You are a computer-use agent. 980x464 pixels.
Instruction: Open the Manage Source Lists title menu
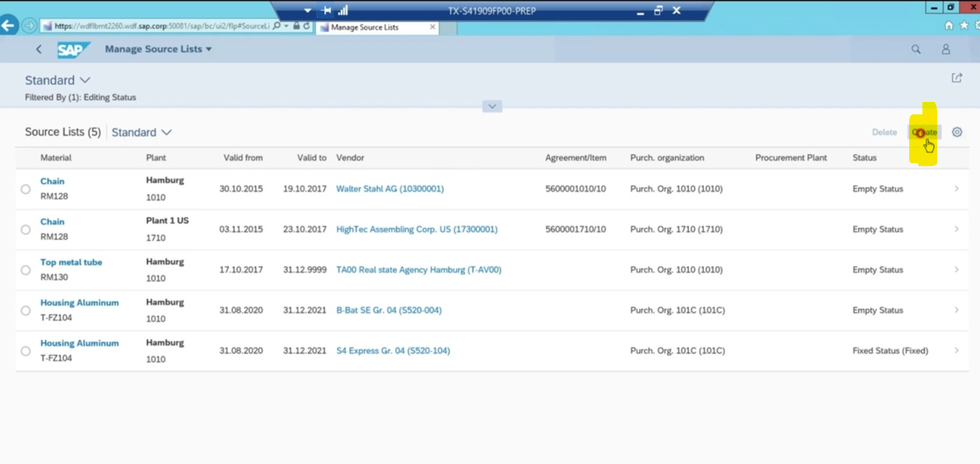[x=159, y=49]
